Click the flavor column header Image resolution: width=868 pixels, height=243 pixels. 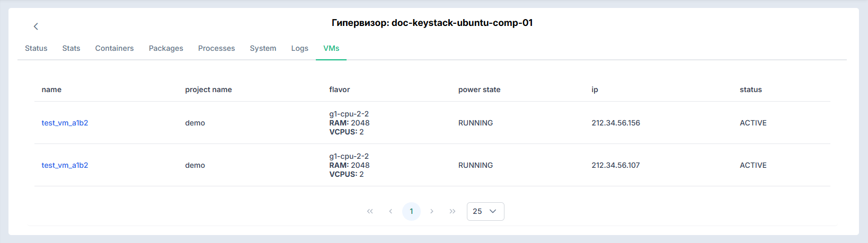[339, 89]
